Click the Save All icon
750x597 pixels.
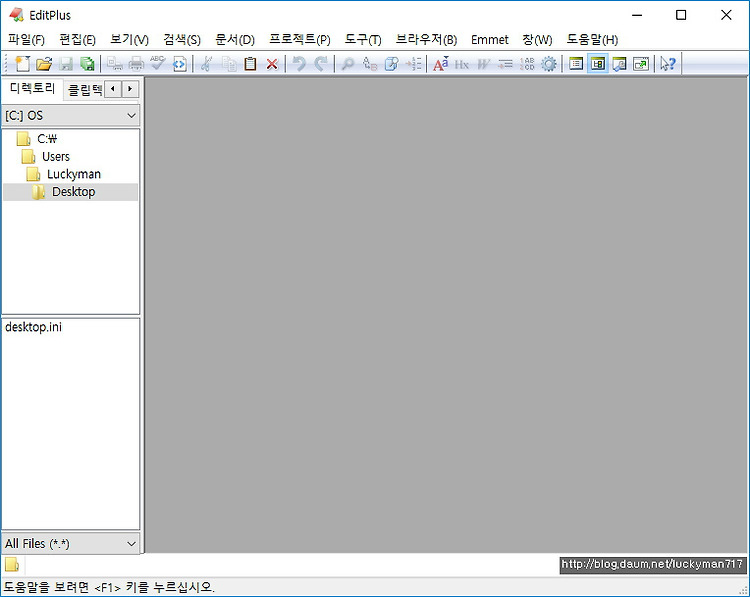88,64
